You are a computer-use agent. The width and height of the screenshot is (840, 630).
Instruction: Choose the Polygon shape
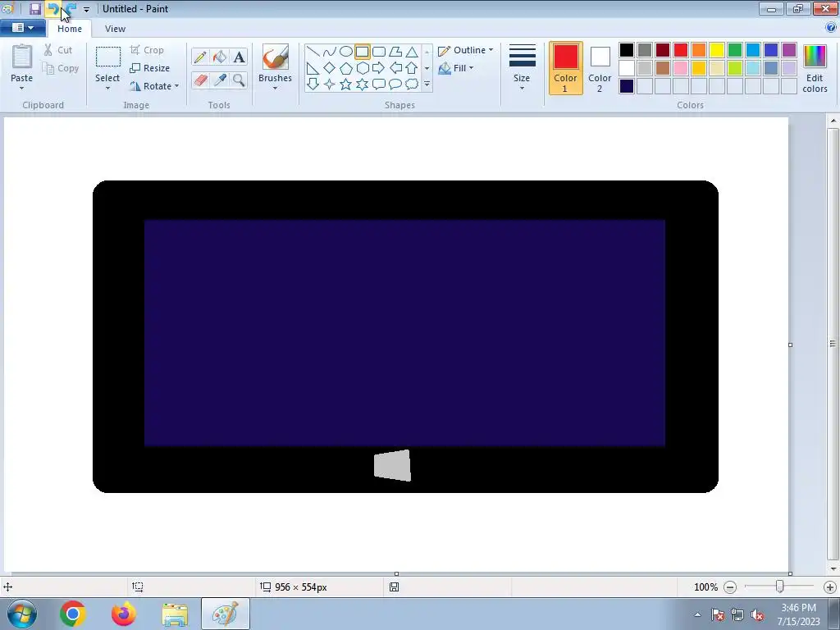(395, 52)
